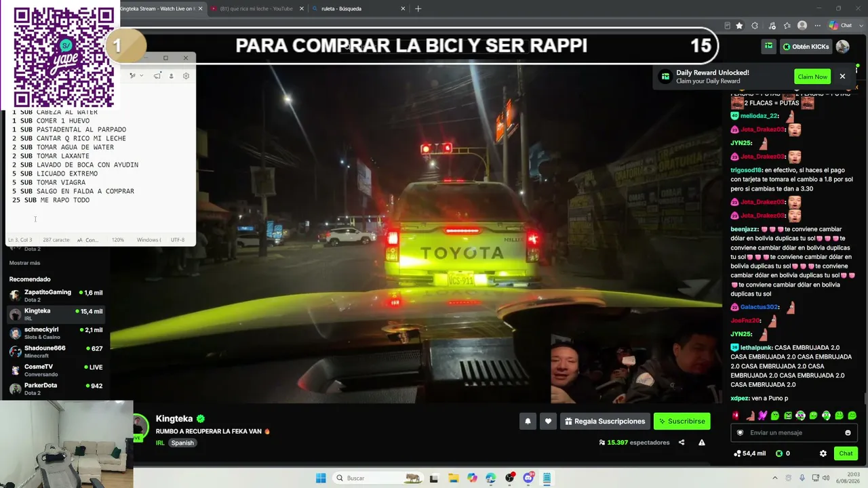
Task: Open the Windows Start menu
Action: point(321,478)
